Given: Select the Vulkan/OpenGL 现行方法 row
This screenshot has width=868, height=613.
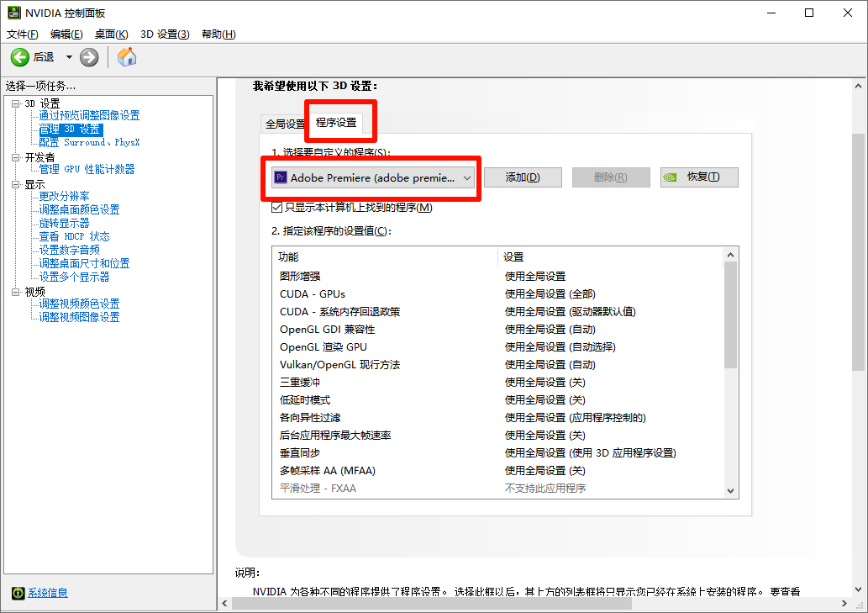Looking at the screenshot, I should (498, 365).
